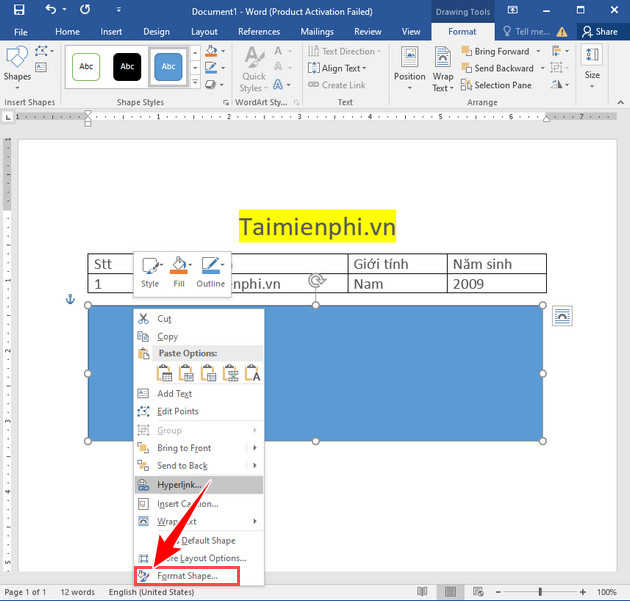Open Customize Quick Access Toolbar arrow

pyautogui.click(x=119, y=10)
